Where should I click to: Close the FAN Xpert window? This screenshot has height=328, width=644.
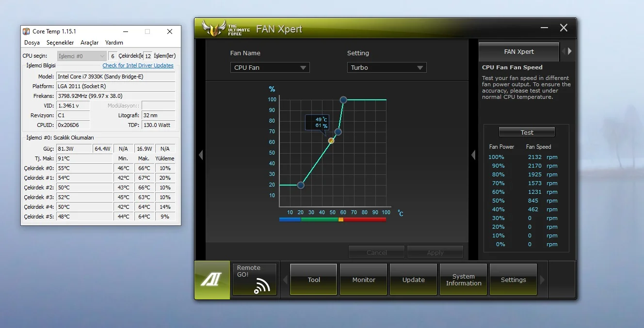pos(563,28)
